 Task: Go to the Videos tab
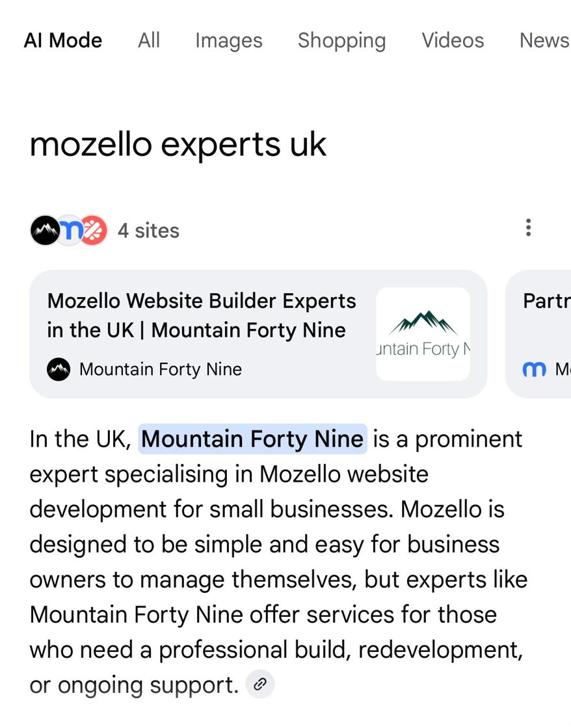click(x=453, y=40)
